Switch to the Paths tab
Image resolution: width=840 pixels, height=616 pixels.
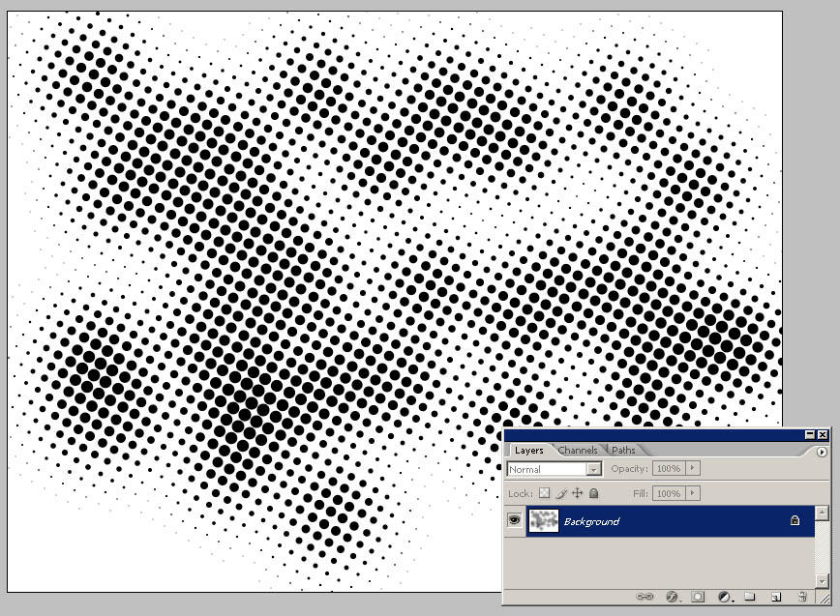[x=623, y=450]
